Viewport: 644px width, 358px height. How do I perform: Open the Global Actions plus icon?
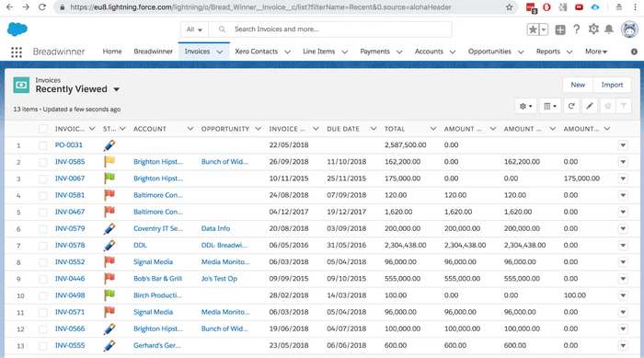coord(560,29)
